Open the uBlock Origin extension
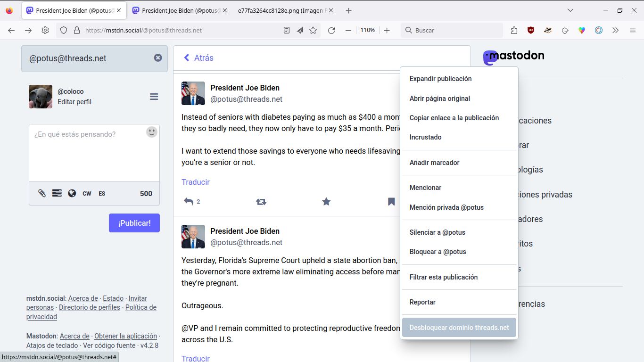Screen dimensions: 644x362 coord(531,30)
